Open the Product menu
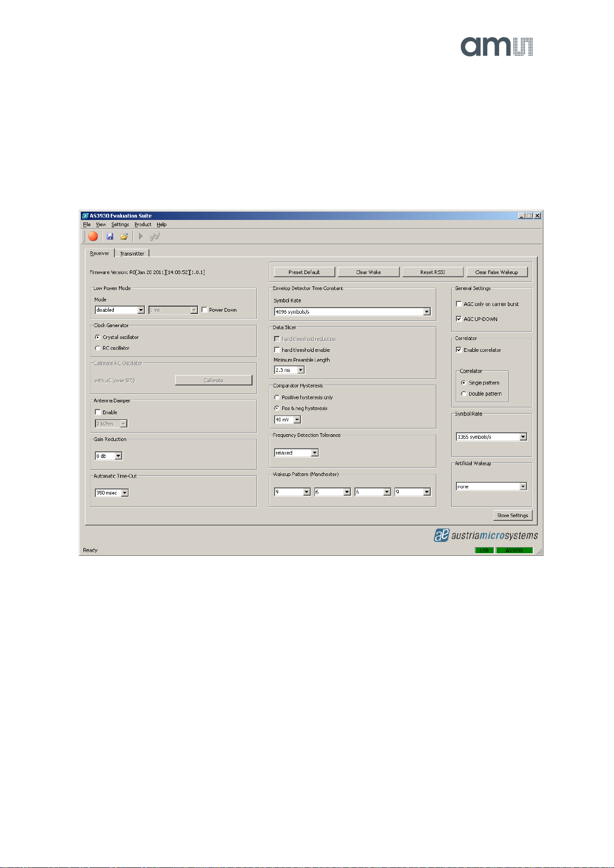This screenshot has height=868, width=614. tap(143, 225)
